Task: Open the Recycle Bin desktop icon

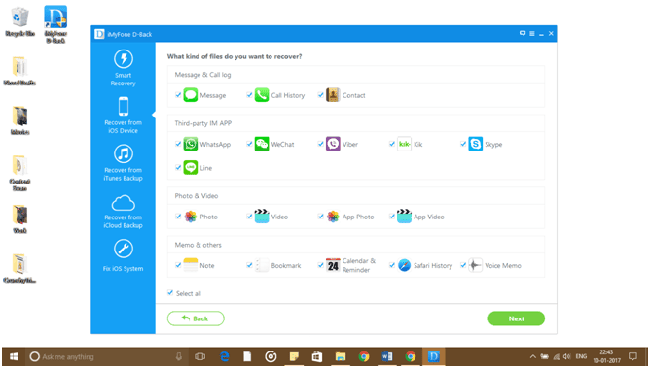Action: coord(20,22)
